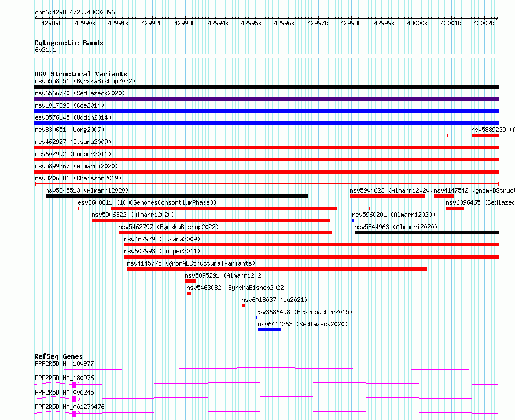
Task: Click the blue bar under nsv1017398
Action: [x=266, y=111]
